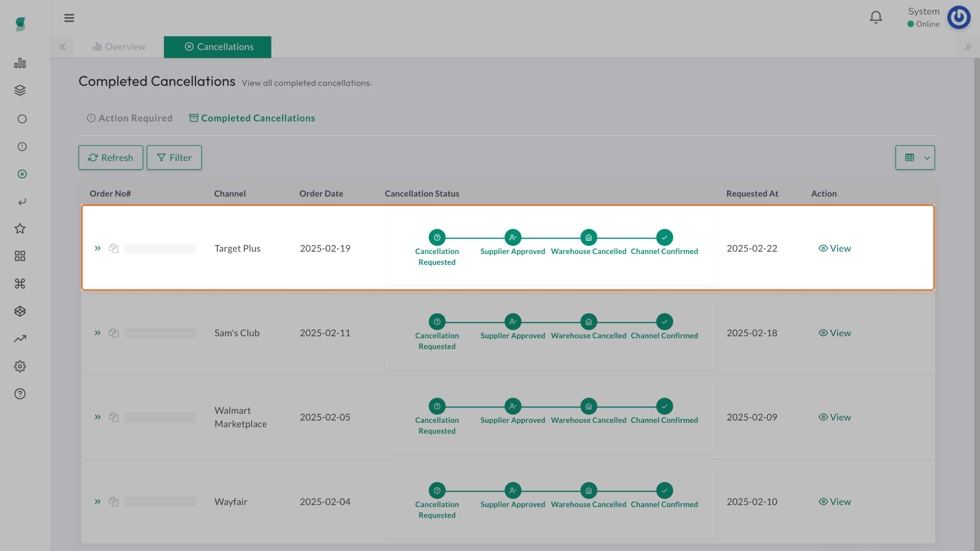Image resolution: width=980 pixels, height=551 pixels.
Task: View the Wayfair cancellation
Action: tap(835, 502)
